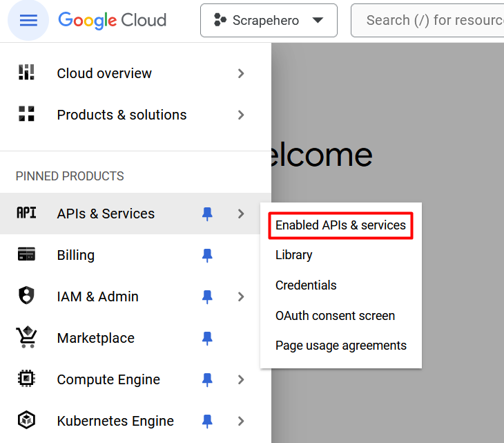Click the IAM & Admin shield icon
This screenshot has height=443, width=504.
pyautogui.click(x=26, y=295)
